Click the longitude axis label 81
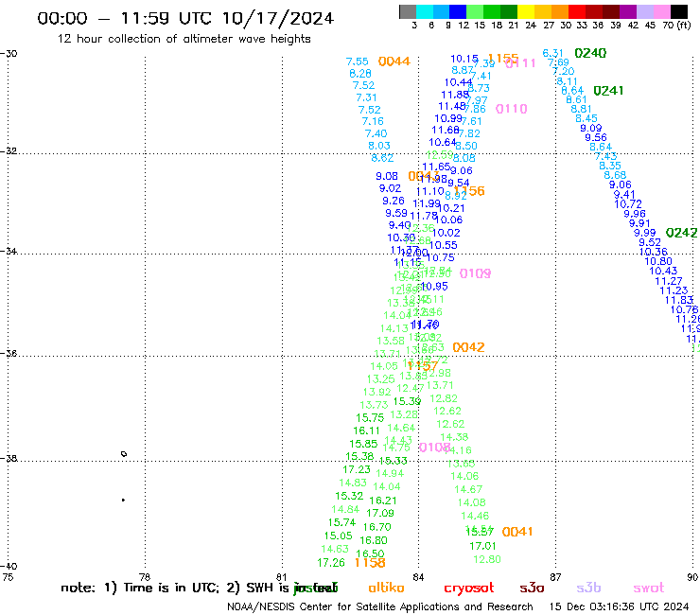 point(281,577)
